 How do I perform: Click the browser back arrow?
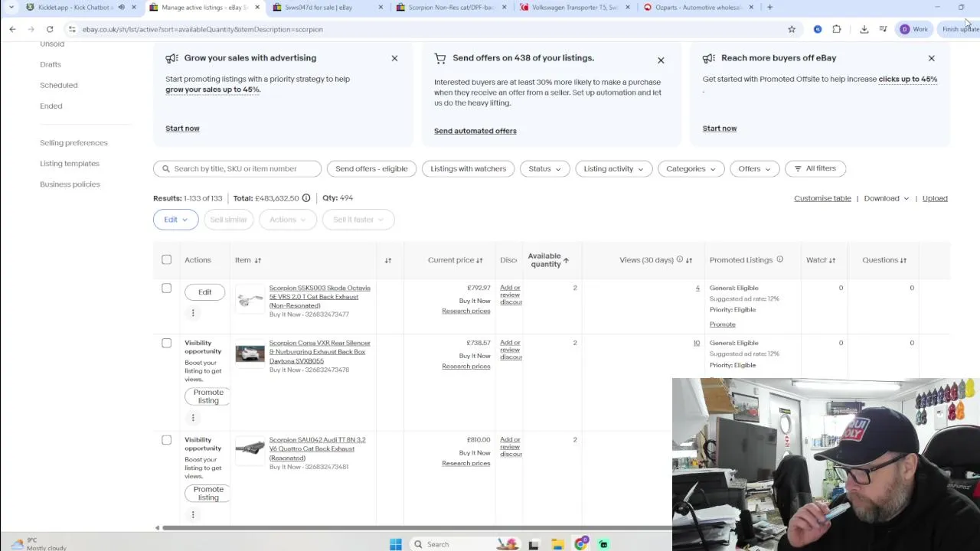click(12, 29)
